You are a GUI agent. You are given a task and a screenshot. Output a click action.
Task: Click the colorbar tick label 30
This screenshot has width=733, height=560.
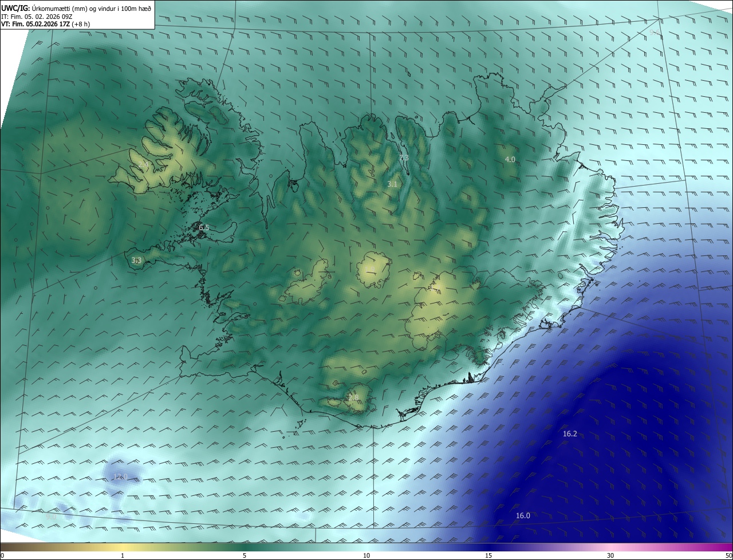click(x=610, y=556)
